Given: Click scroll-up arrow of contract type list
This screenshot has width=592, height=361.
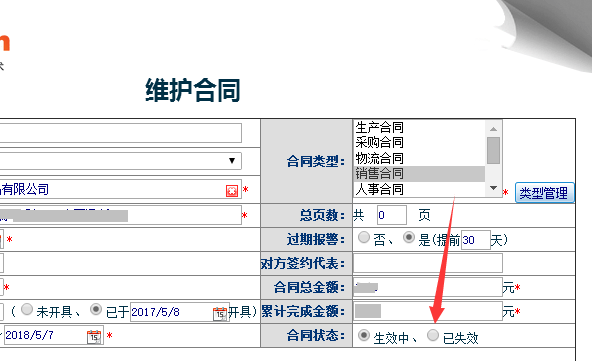Looking at the screenshot, I should pos(493,129).
